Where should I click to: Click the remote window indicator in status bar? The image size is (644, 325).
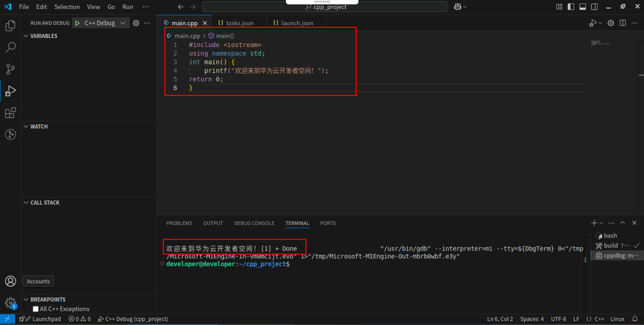pos(7,319)
